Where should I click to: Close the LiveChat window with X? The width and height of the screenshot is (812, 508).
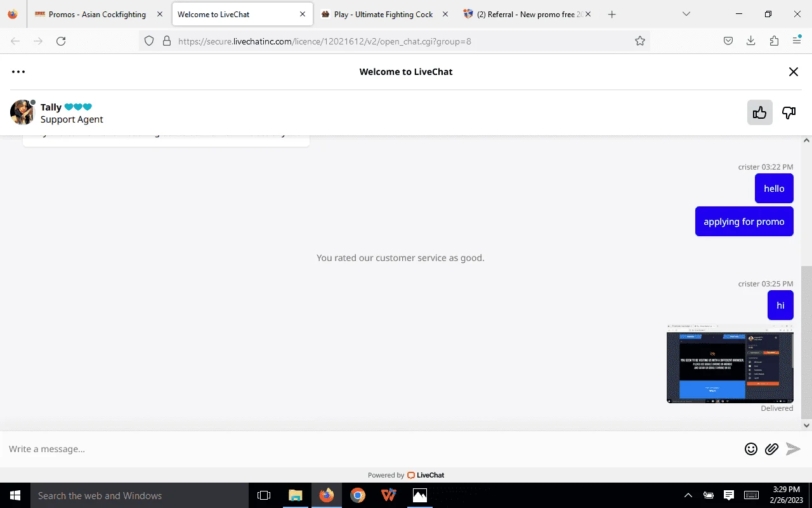pyautogui.click(x=793, y=72)
